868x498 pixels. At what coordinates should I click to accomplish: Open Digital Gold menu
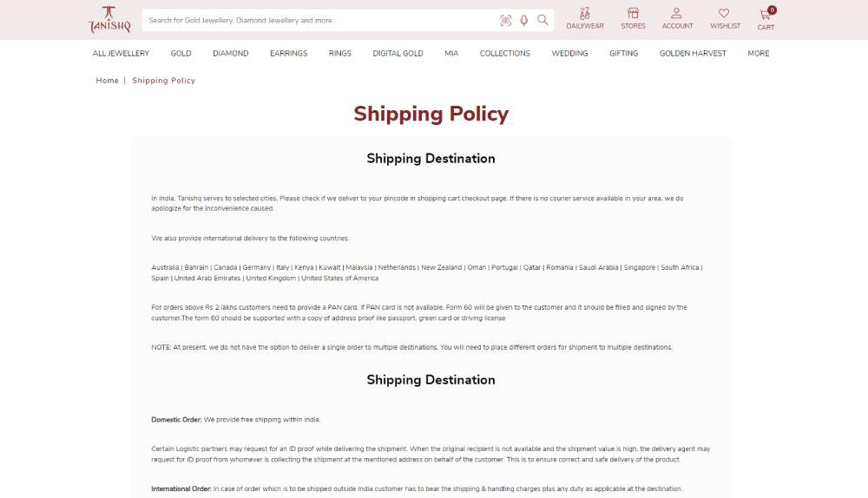coord(398,53)
